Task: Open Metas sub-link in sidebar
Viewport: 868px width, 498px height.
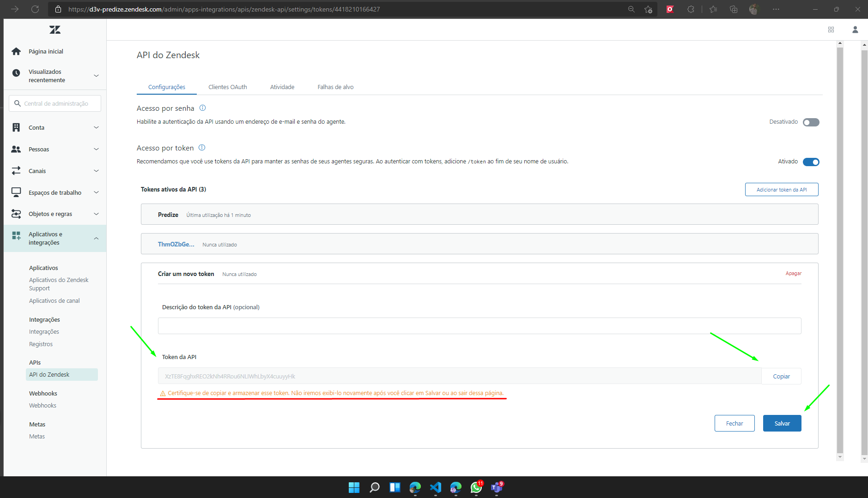Action: tap(37, 436)
